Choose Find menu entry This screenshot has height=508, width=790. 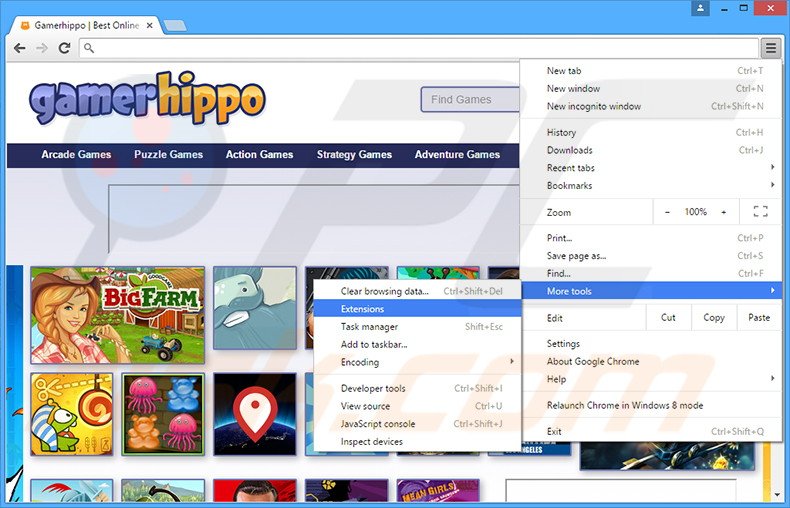651,273
